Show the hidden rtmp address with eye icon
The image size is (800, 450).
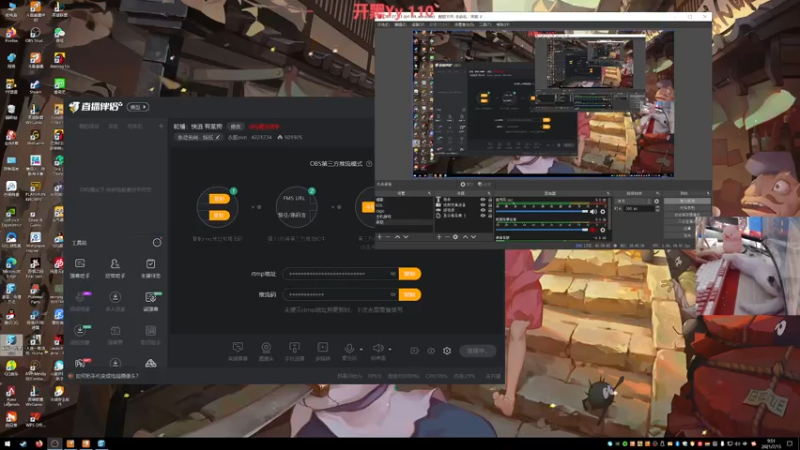[x=392, y=274]
